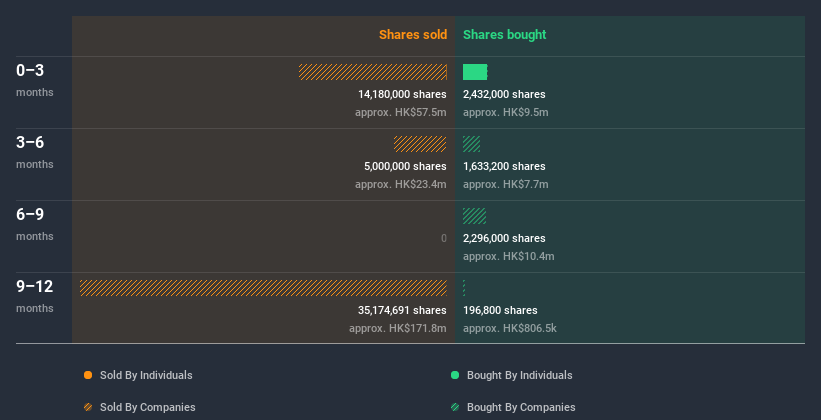Click the 1,633,200 shares value
Screen dimensions: 821x420
click(504, 166)
